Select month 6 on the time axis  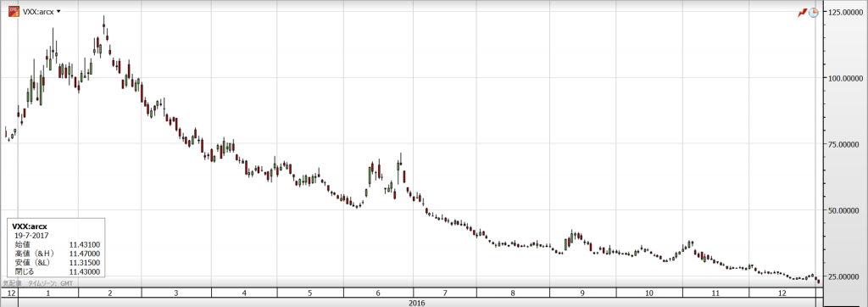click(377, 293)
